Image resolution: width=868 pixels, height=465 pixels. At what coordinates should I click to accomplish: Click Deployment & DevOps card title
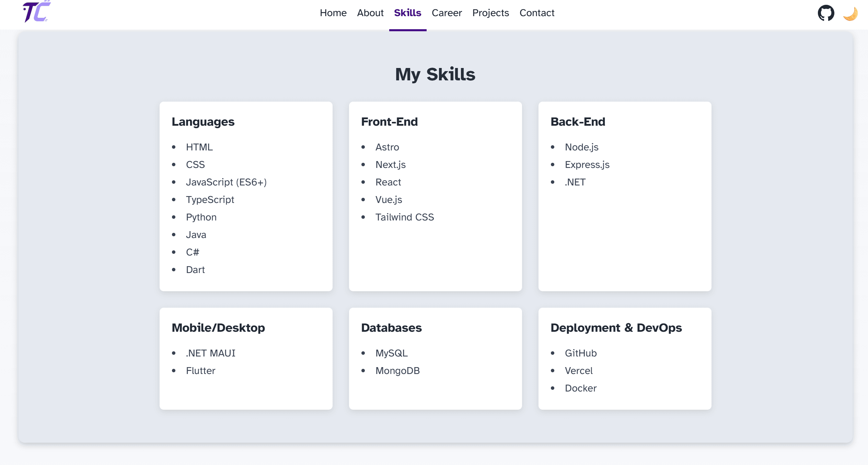(616, 328)
